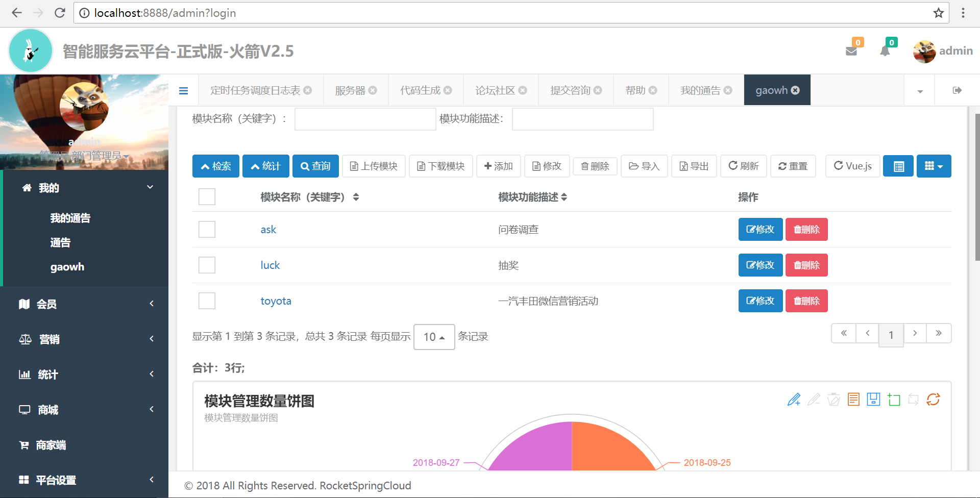Expand the 统计 sidebar menu
This screenshot has height=498, width=980.
coord(84,375)
